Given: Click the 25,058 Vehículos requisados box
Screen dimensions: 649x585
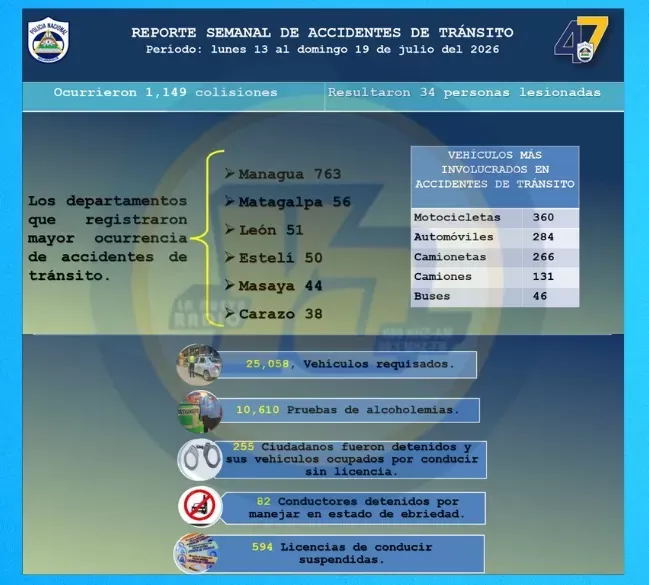Looking at the screenshot, I should point(347,365).
